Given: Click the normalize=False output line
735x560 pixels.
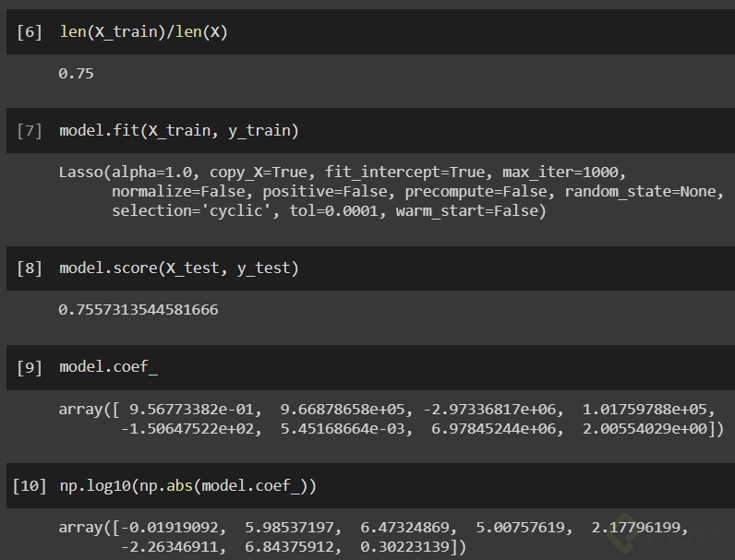Looking at the screenshot, I should click(x=416, y=191).
